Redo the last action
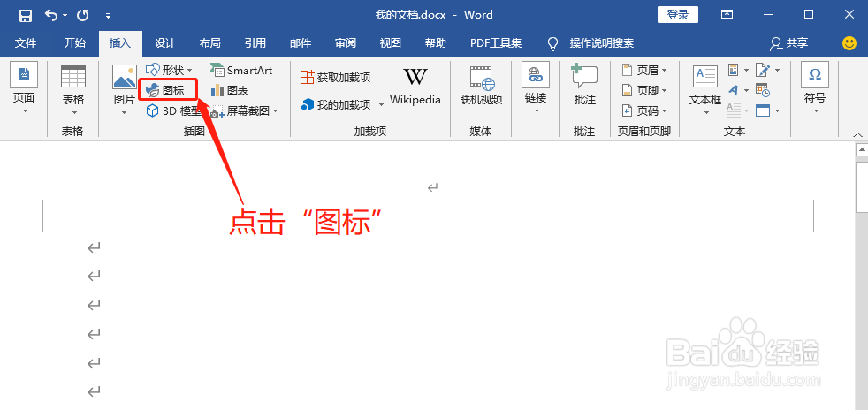Screen dimensions: 868x410 [83, 16]
